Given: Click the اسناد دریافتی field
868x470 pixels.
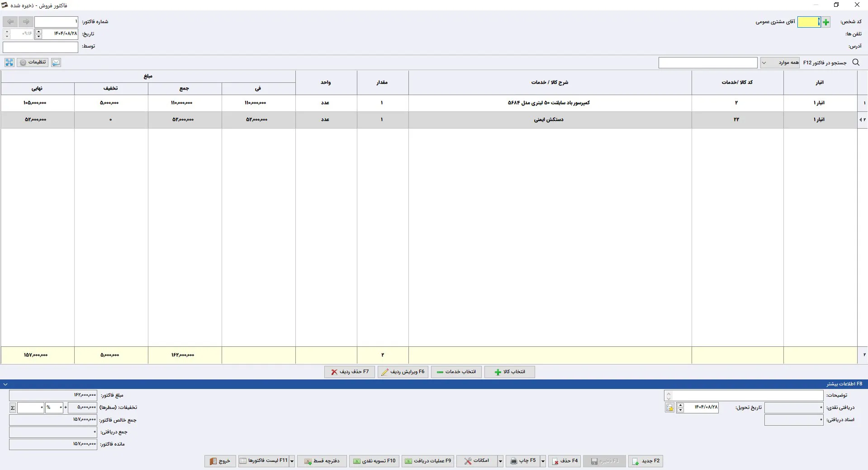Looking at the screenshot, I should [x=794, y=420].
